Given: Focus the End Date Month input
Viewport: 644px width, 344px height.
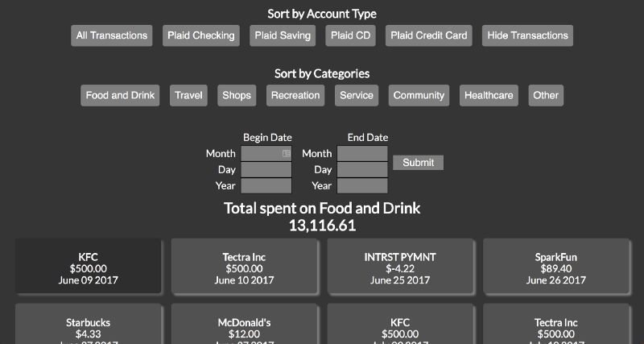Looking at the screenshot, I should click(361, 154).
